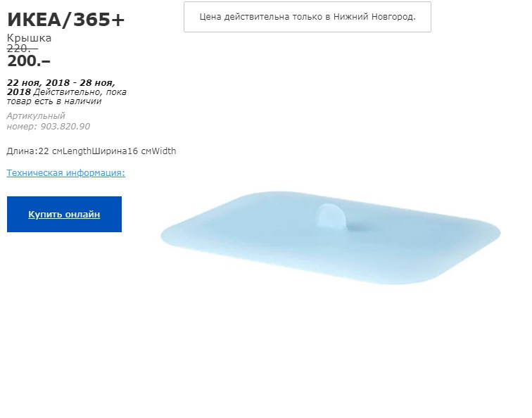Click the Артикульный номер label
This screenshot has height=418, width=532.
(36, 121)
